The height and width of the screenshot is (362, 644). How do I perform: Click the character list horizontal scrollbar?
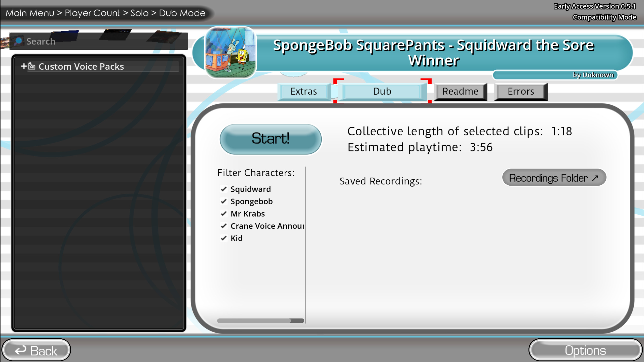point(260,321)
